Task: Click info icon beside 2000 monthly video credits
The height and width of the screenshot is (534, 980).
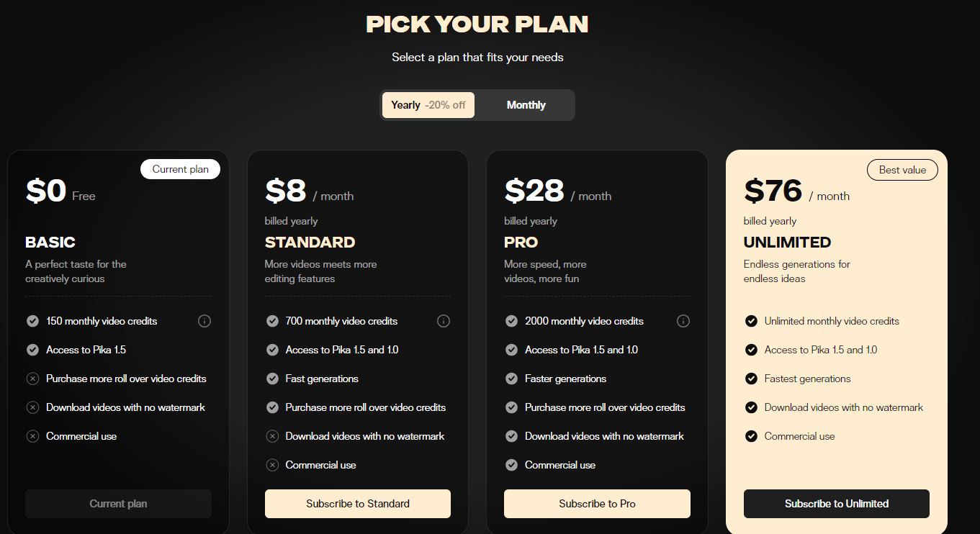Action: 683,321
